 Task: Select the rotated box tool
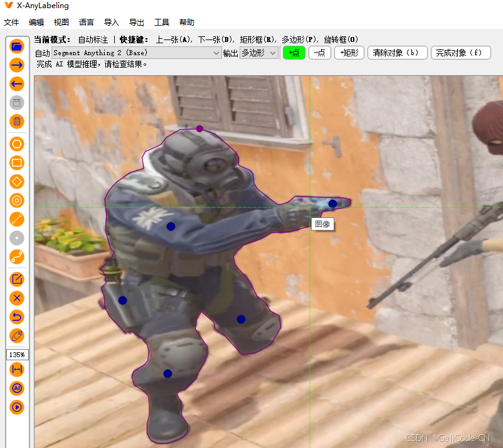point(17,182)
